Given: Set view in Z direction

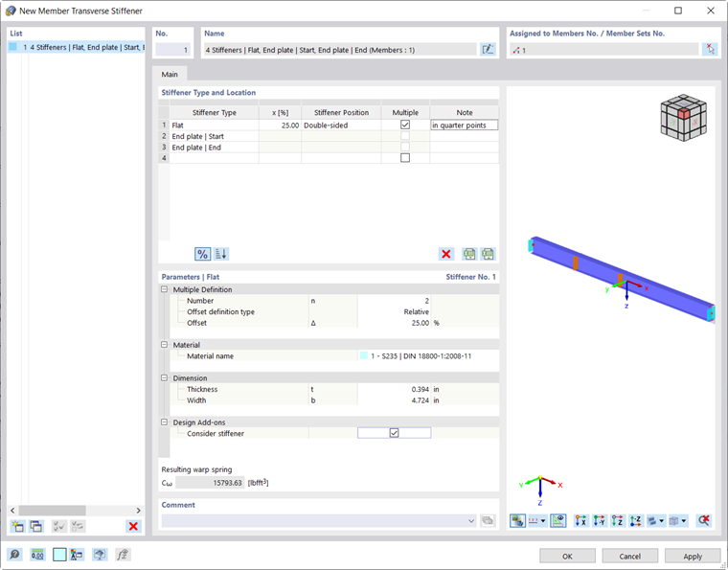Looking at the screenshot, I should 618,521.
